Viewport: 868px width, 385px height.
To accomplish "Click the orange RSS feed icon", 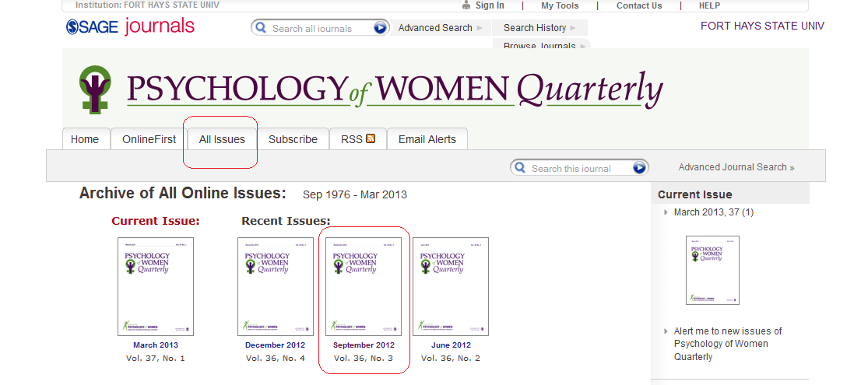I will point(371,138).
